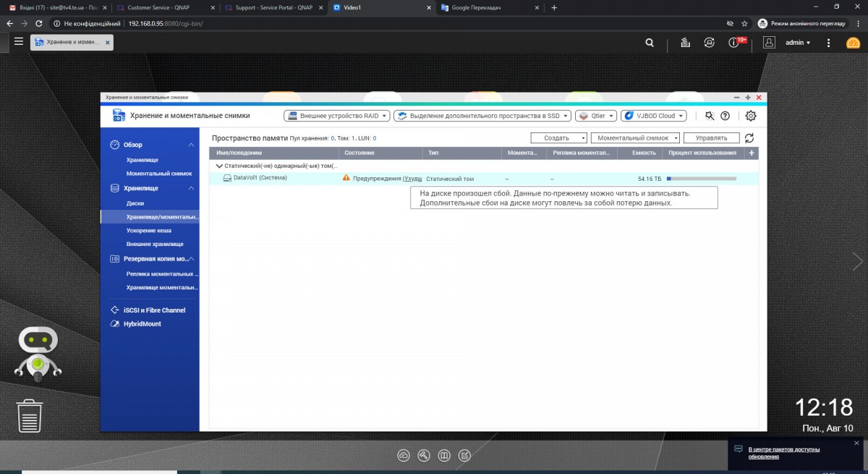Open the VJBOD Cloud dropdown

click(653, 116)
